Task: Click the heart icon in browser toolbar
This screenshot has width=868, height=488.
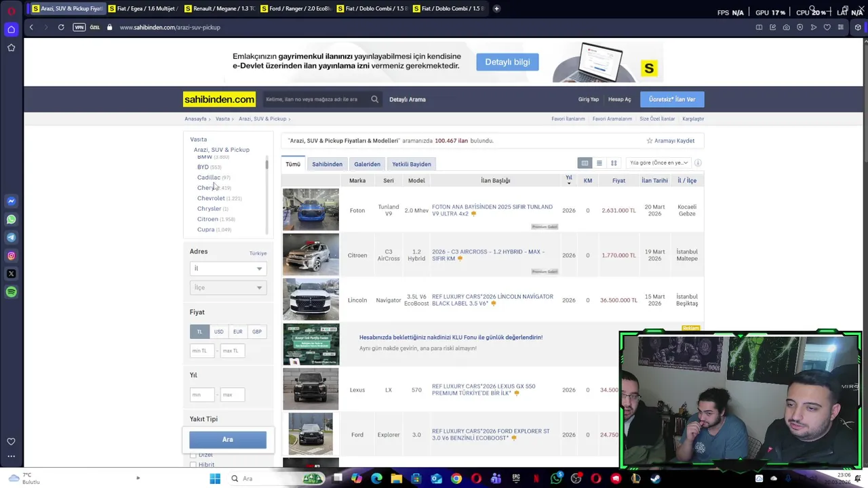Action: (827, 27)
